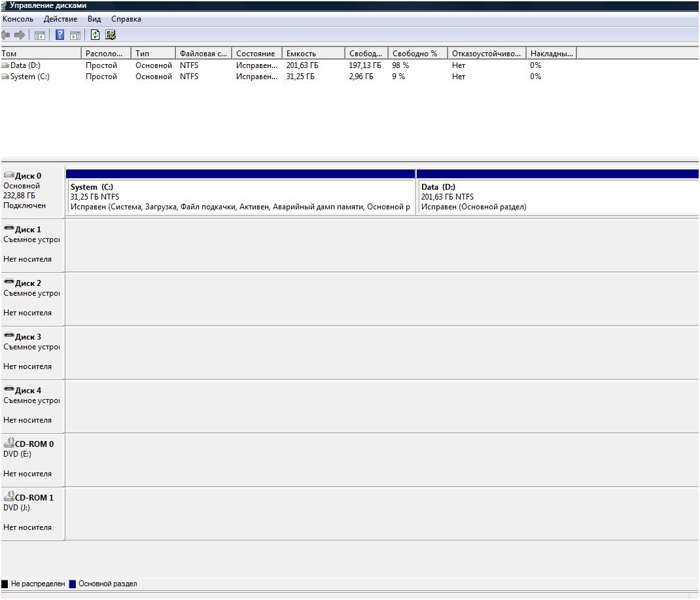Screen dimensions: 700x600
Task: Click the DVD (J:) drive letter text
Action: (x=16, y=508)
